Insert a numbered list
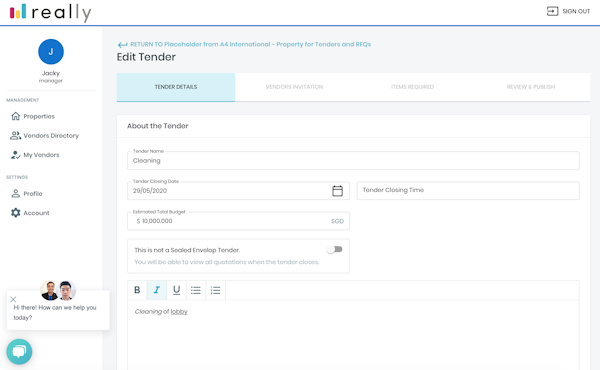600x370 pixels. pyautogui.click(x=215, y=290)
